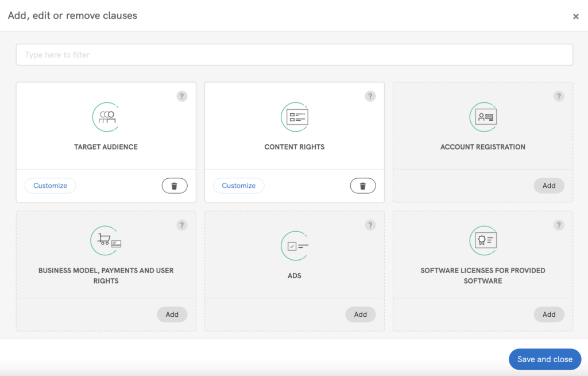The height and width of the screenshot is (376, 588).
Task: Click the Content Rights clause icon
Action: pos(295,117)
